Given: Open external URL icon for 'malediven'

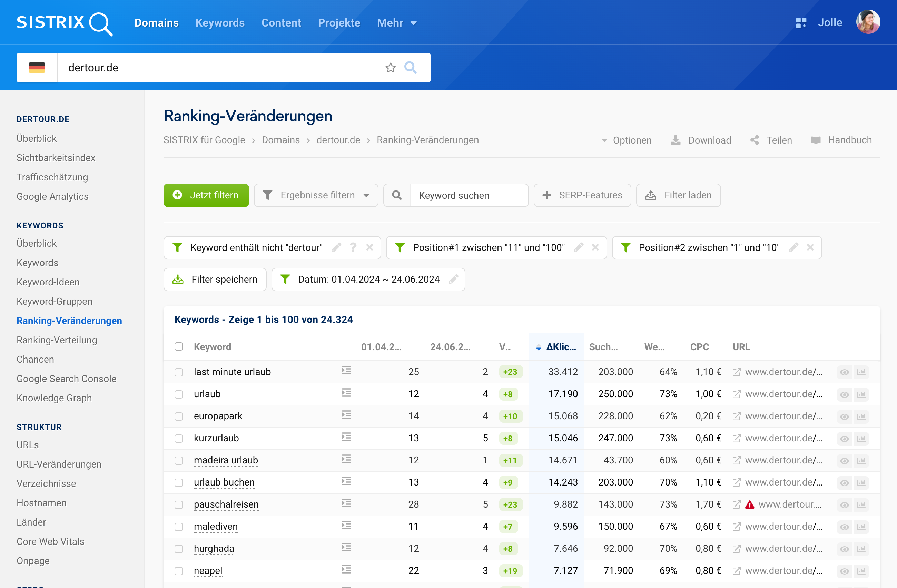Looking at the screenshot, I should coord(737,527).
